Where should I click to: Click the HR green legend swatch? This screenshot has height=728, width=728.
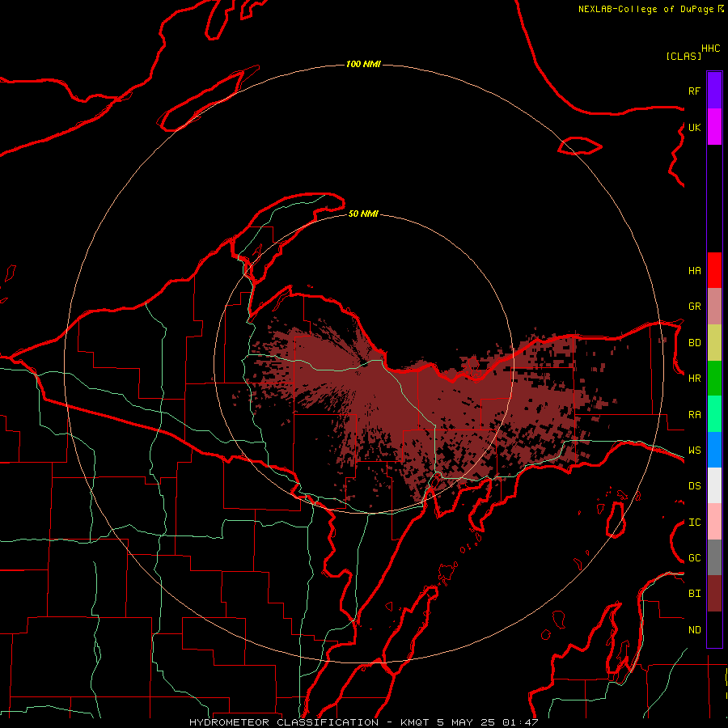tap(714, 379)
